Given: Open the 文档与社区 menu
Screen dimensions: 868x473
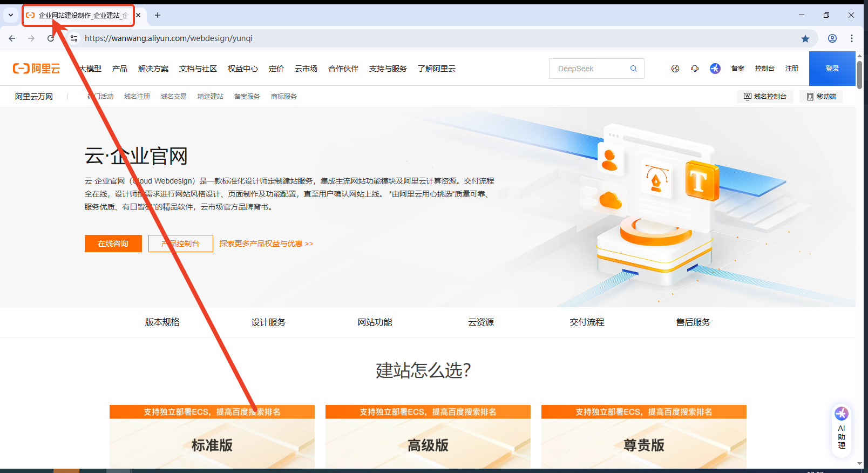Looking at the screenshot, I should pos(198,69).
